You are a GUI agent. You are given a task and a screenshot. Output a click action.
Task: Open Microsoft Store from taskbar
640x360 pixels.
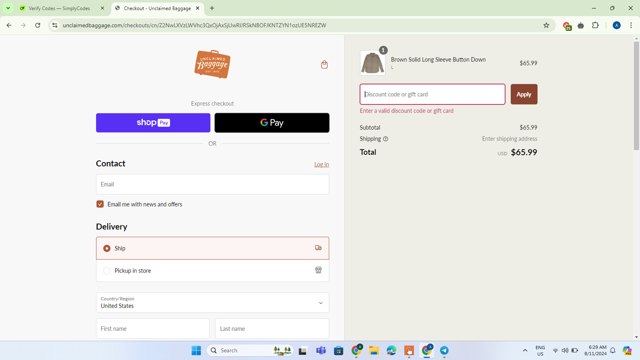(338, 350)
